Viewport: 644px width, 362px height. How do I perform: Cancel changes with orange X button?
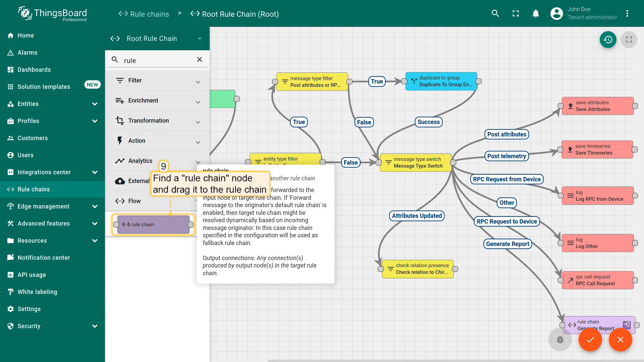620,340
